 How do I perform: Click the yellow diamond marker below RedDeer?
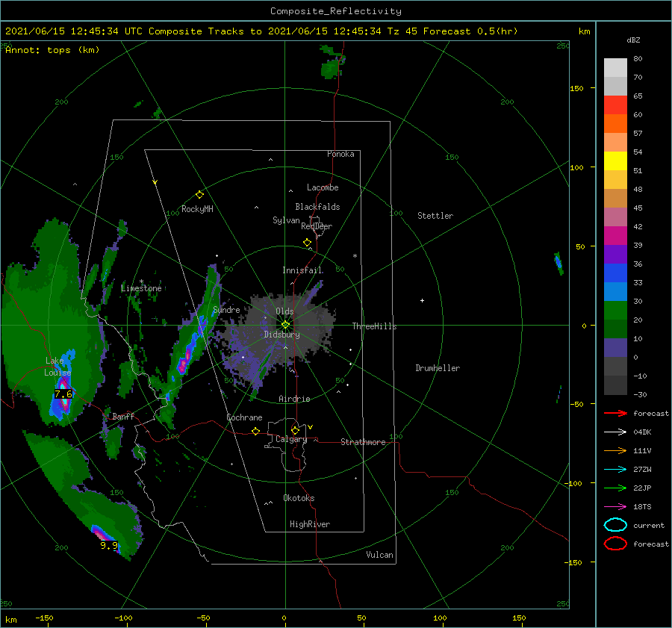click(x=308, y=243)
